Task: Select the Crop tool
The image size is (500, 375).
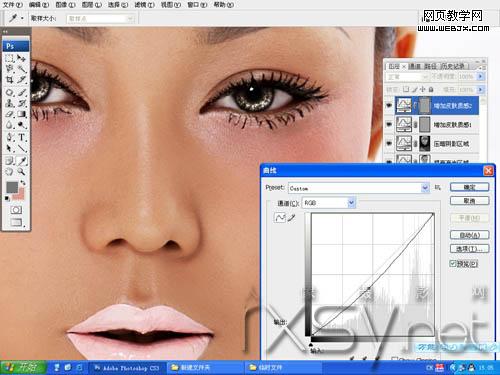Action: pos(10,80)
